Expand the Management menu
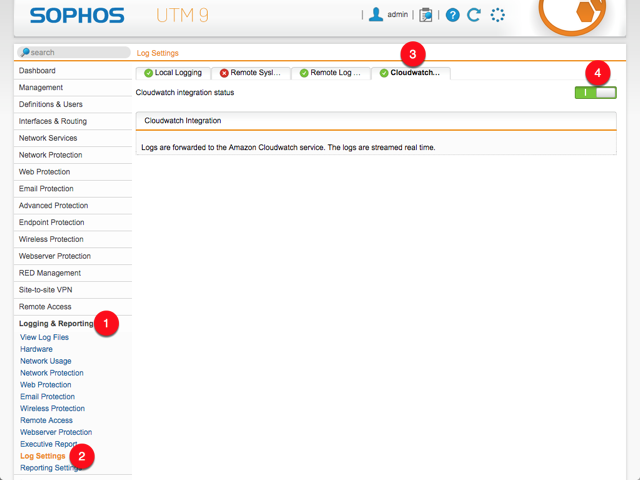 (x=73, y=87)
